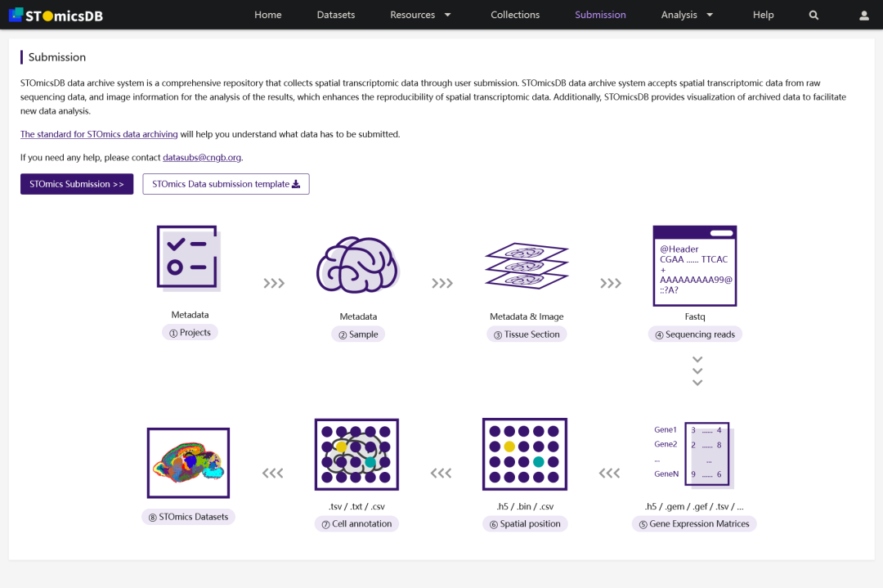
Task: Click the 'Metadata' caption above Sample
Action: click(x=358, y=316)
